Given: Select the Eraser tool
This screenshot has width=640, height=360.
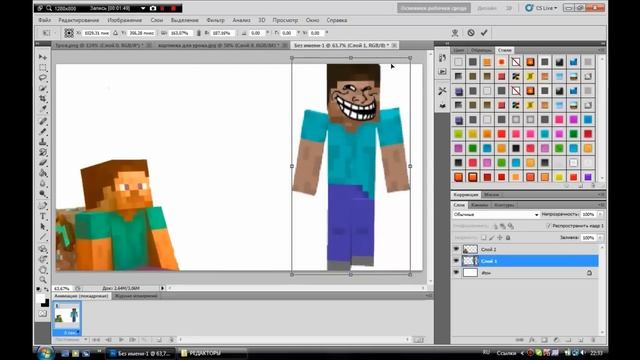Looking at the screenshot, I should point(42,162).
